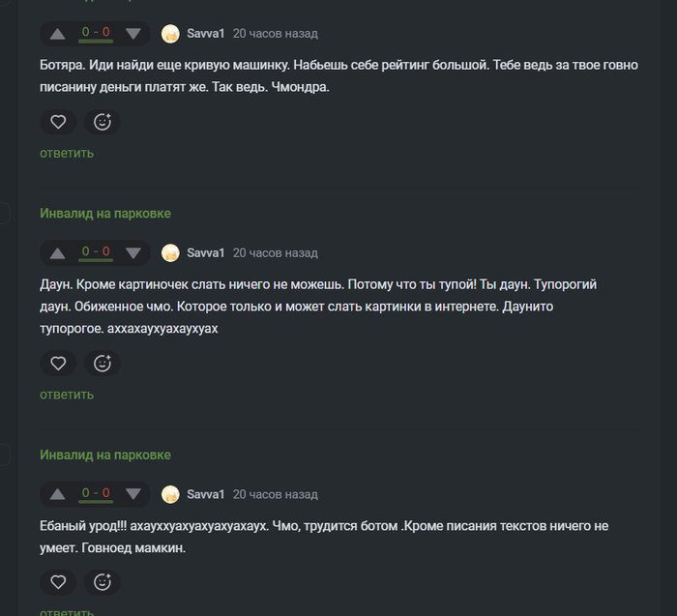Open emoji reactions for the top comment
This screenshot has height=616, width=677.
(x=102, y=122)
